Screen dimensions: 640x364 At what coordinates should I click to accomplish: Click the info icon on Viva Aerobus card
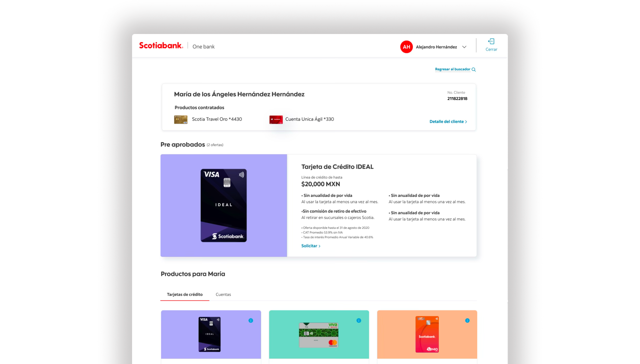[359, 320]
